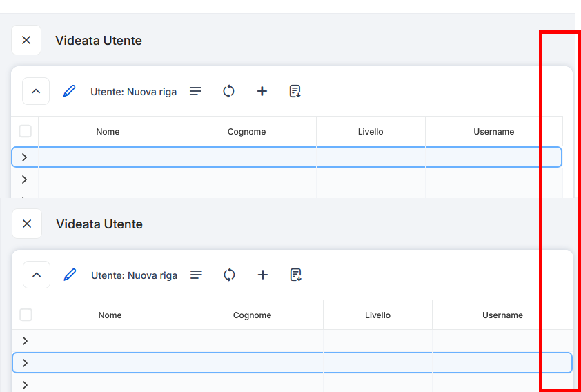The image size is (581, 392).
Task: Click the Cognome cell of highlighted row, bottom panel
Action: point(252,363)
